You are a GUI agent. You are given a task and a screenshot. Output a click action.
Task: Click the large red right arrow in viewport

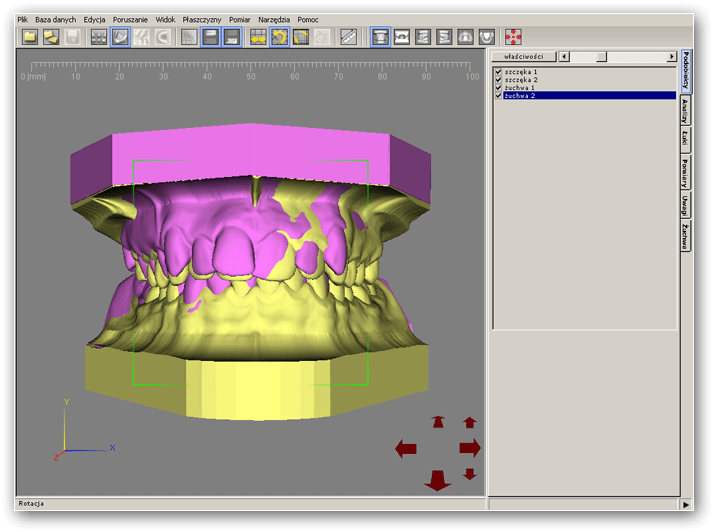click(x=470, y=448)
